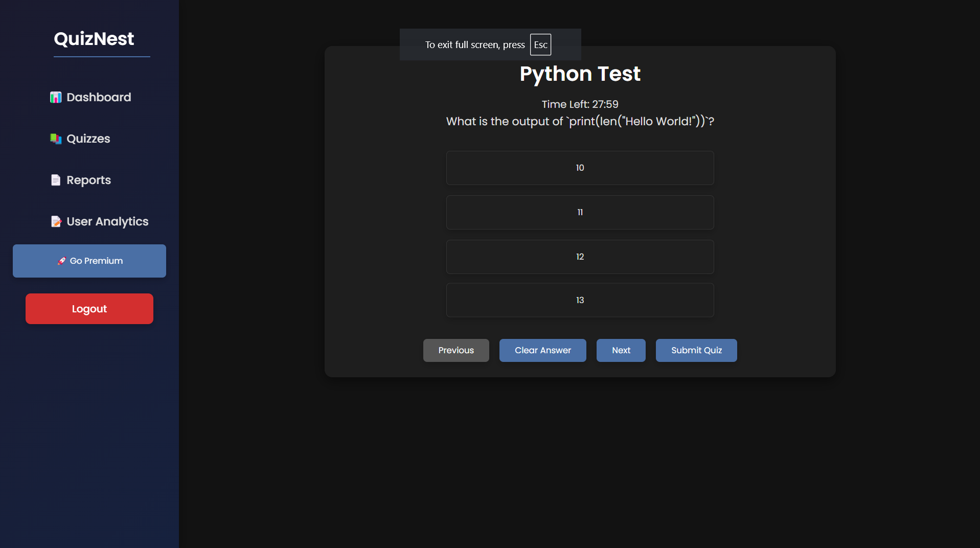Viewport: 980px width, 548px height.
Task: Click the Reports document icon
Action: 55,180
